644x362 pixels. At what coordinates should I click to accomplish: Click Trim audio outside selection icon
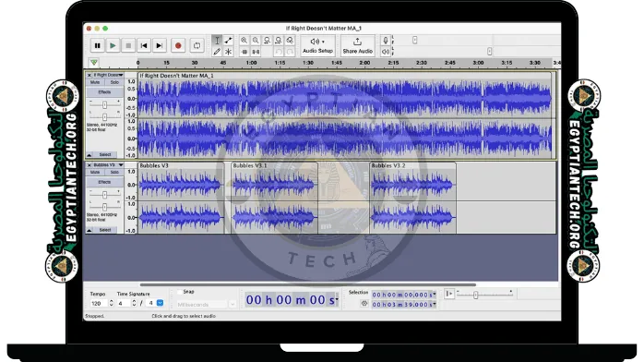[244, 52]
